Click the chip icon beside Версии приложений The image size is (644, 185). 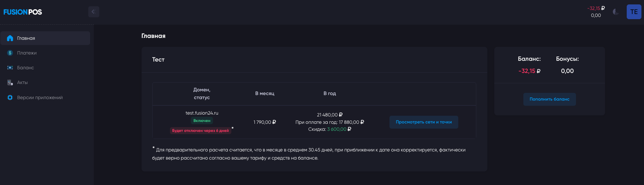[10, 98]
